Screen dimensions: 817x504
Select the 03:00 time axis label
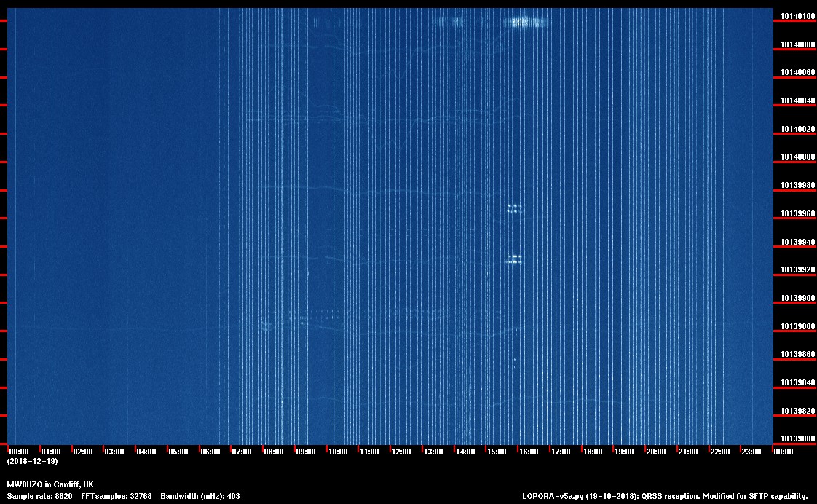pos(114,452)
